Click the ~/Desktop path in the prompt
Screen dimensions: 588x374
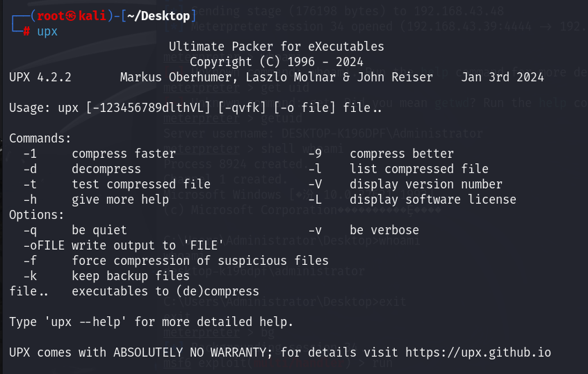tap(156, 15)
